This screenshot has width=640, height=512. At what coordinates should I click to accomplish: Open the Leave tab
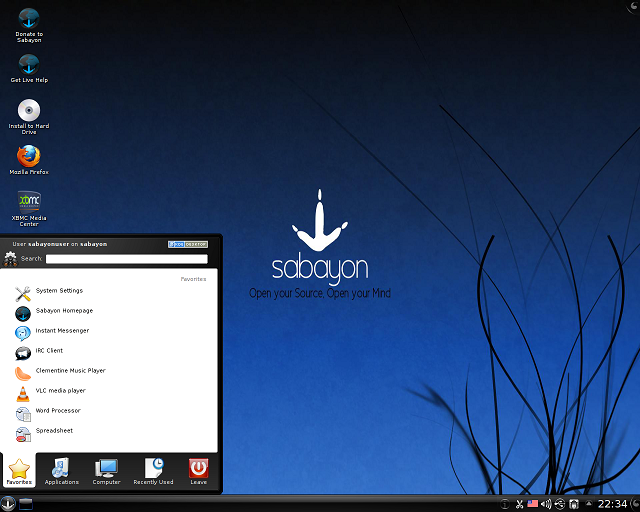pos(198,471)
